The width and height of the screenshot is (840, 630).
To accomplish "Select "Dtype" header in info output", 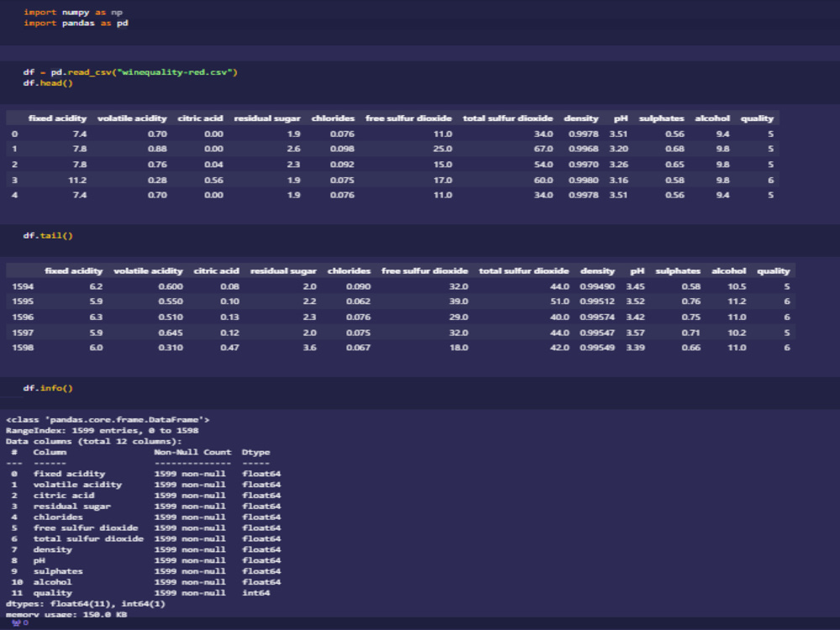I will pos(255,452).
